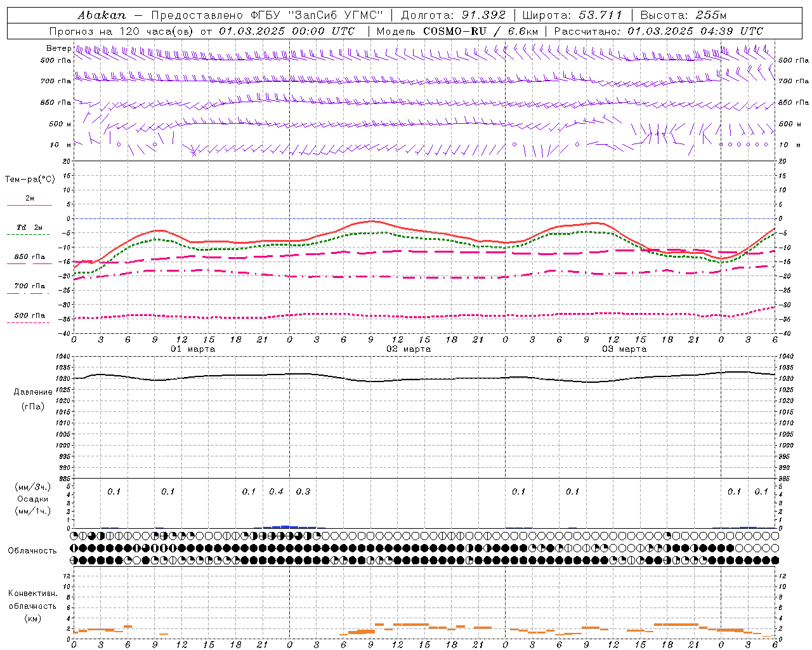Click the "Модель COSMO-RU / 6.6км" label
The width and height of the screenshot is (812, 650).
pos(457,31)
